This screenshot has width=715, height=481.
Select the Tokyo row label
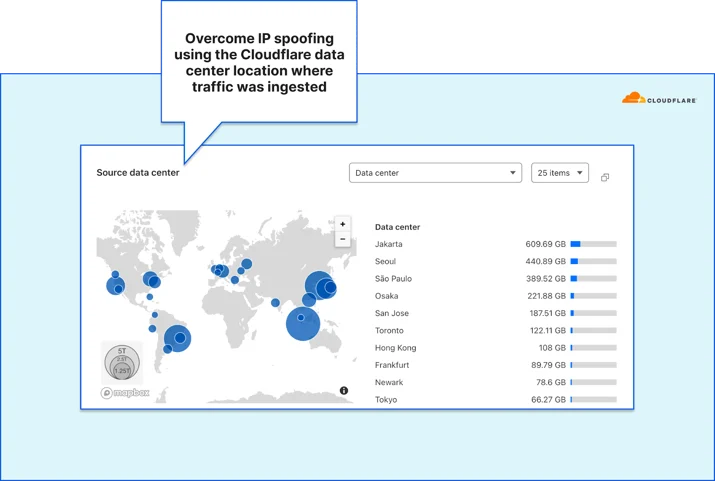click(x=386, y=400)
